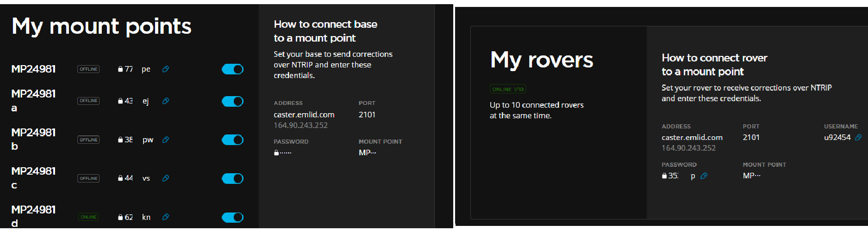Click the rover port value 2101
The image size is (868, 231).
coord(751,138)
